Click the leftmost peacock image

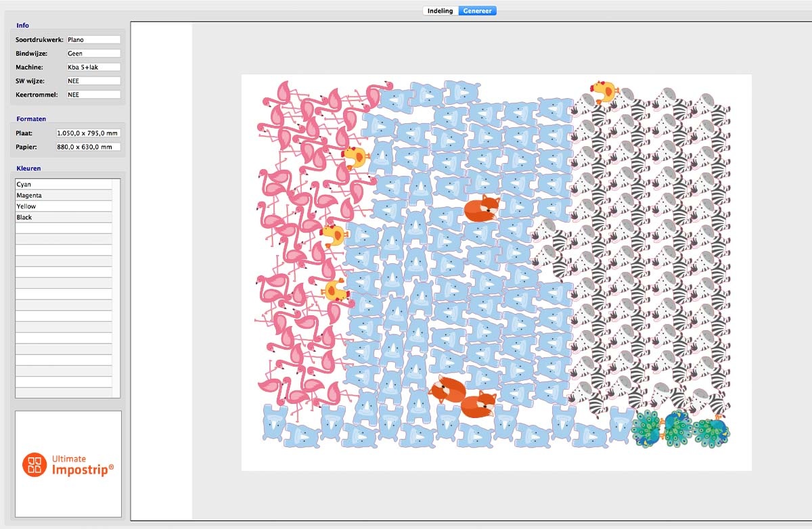[648, 430]
